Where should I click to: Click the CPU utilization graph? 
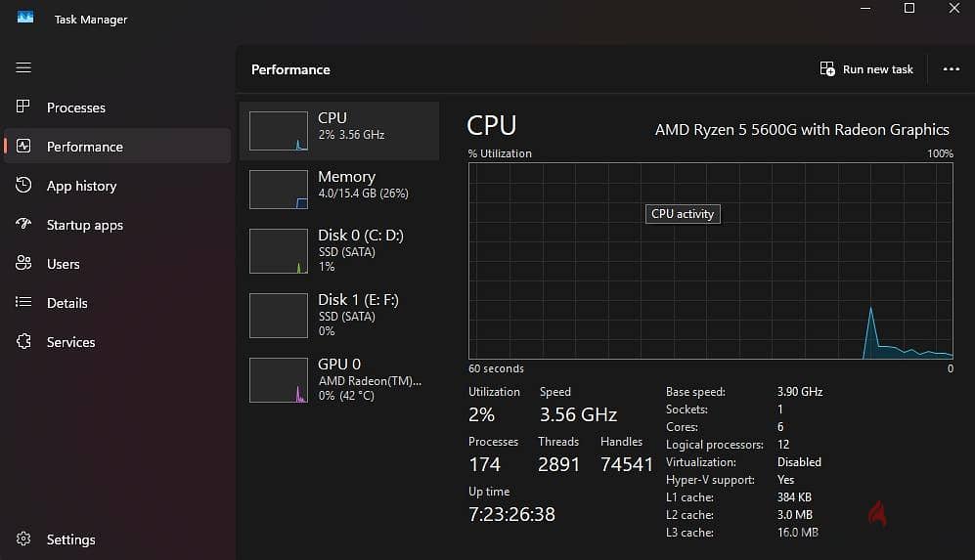(711, 261)
